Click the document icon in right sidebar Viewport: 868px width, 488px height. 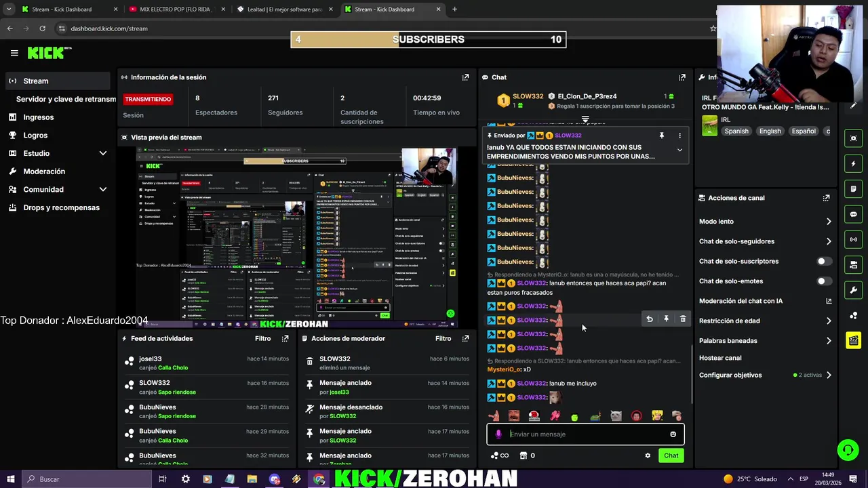click(x=853, y=189)
